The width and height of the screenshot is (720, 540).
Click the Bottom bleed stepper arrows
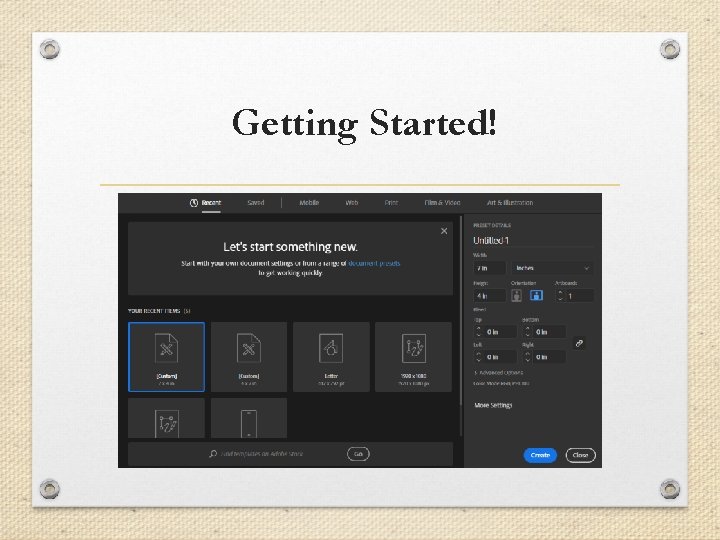click(528, 332)
